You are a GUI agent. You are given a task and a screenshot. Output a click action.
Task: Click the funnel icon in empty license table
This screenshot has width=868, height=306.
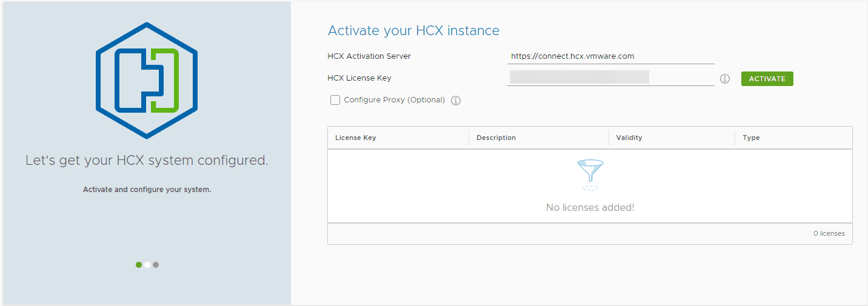[590, 174]
